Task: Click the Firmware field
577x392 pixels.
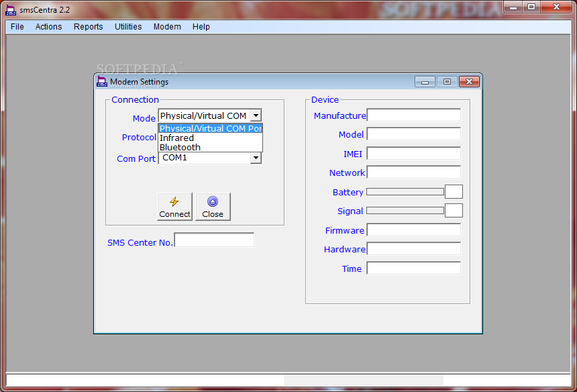Action: 413,230
